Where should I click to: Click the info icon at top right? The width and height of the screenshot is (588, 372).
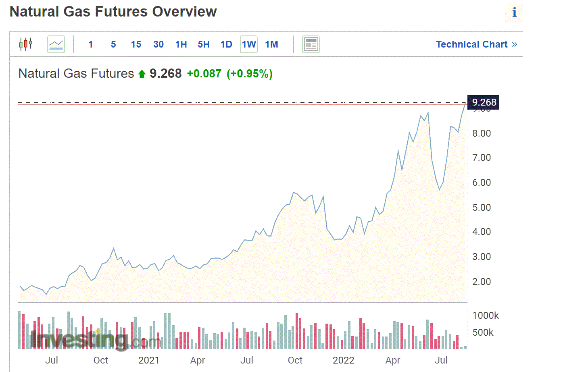coord(514,12)
